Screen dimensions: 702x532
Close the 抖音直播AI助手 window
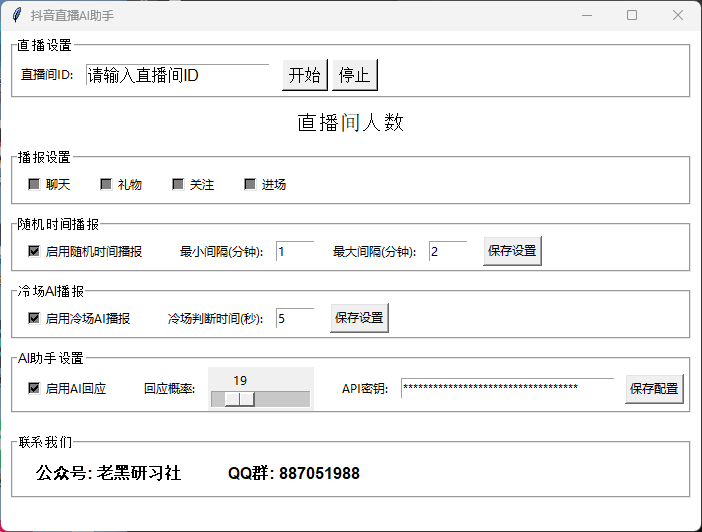click(678, 15)
